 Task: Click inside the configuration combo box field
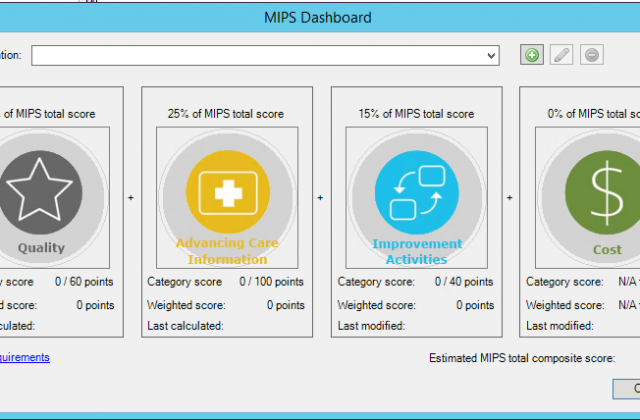(x=265, y=56)
